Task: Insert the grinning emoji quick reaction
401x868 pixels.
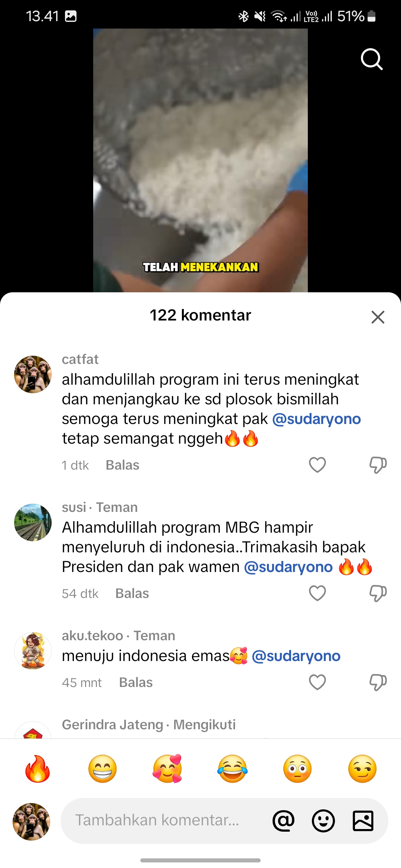Action: pos(102,769)
